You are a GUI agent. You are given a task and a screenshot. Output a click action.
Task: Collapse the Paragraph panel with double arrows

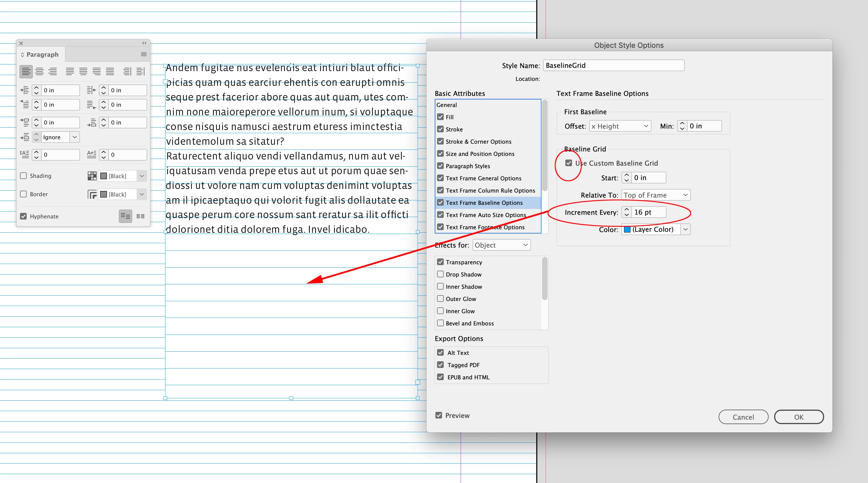144,43
